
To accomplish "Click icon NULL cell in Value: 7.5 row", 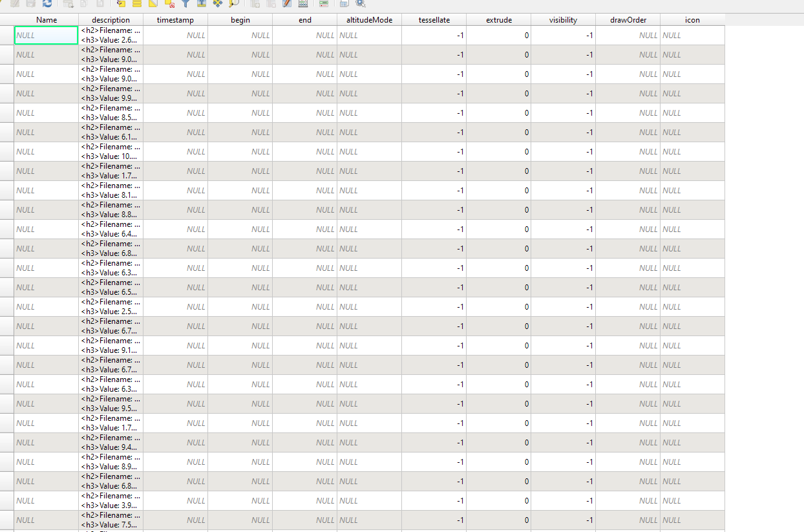I will click(693, 520).
